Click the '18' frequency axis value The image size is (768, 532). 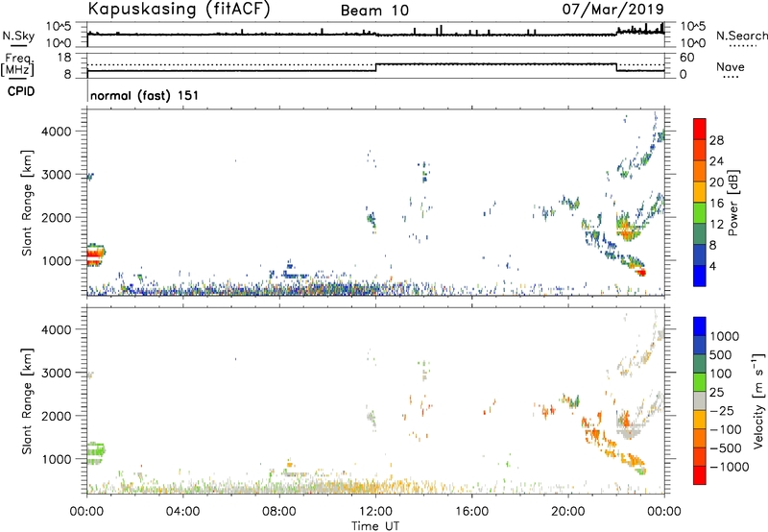(64, 58)
